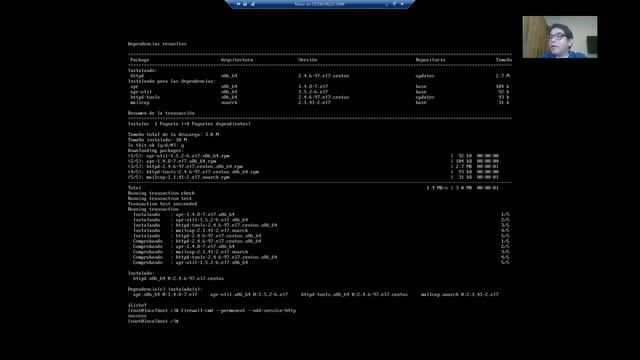Minimize the remote session from the connection bar
Image resolution: width=640 pixels, height=360 pixels.
(387, 4)
